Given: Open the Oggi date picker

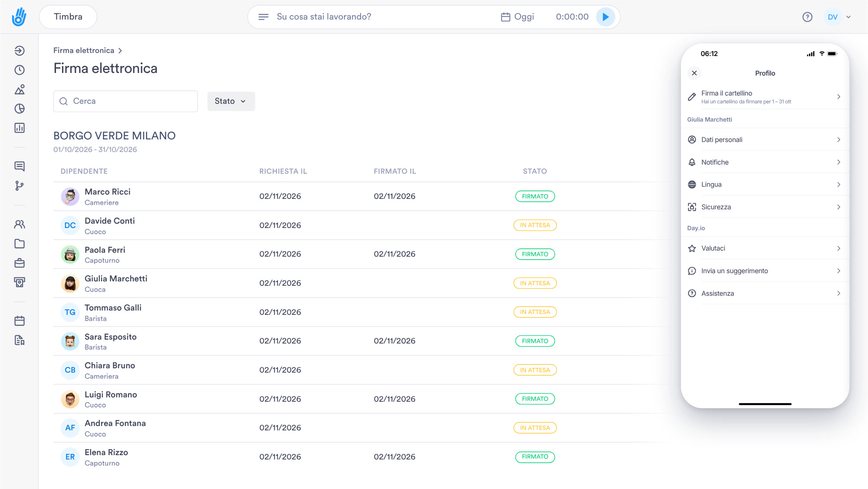Looking at the screenshot, I should coord(517,17).
